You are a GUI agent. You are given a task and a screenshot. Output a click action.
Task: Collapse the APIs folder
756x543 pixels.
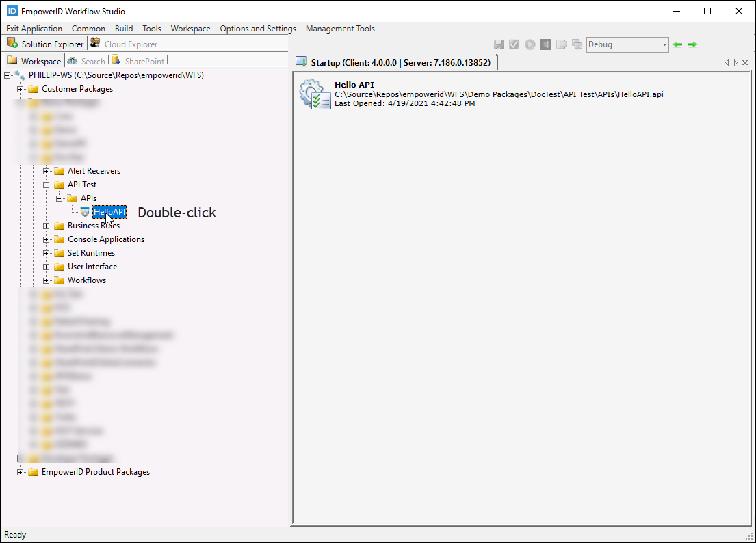click(x=59, y=198)
